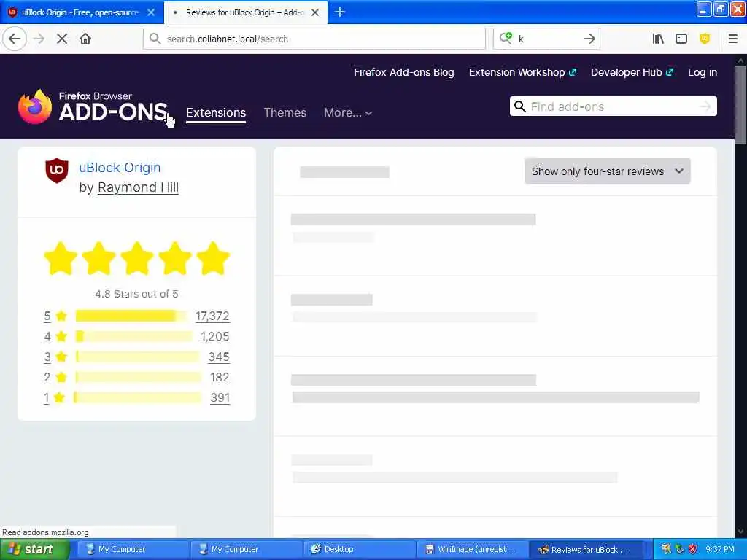Open the uBlock Origin toolbar shield
This screenshot has width=747, height=560.
pyautogui.click(x=705, y=39)
